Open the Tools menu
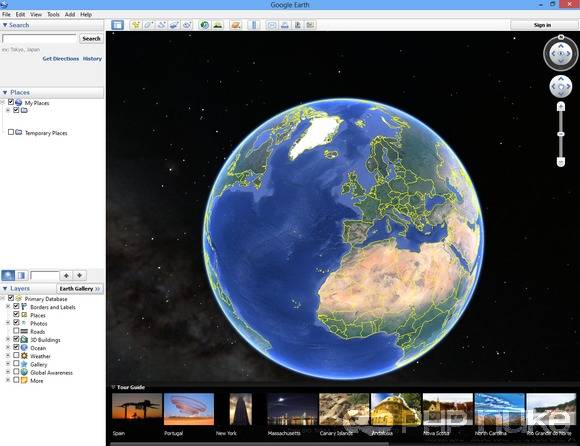Viewport: 580px width, 446px height. (53, 14)
